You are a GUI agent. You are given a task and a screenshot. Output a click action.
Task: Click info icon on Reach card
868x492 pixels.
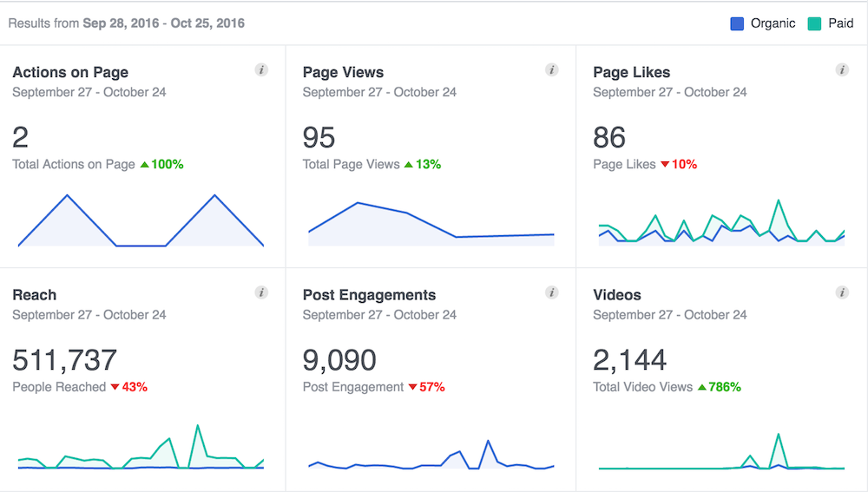(261, 293)
